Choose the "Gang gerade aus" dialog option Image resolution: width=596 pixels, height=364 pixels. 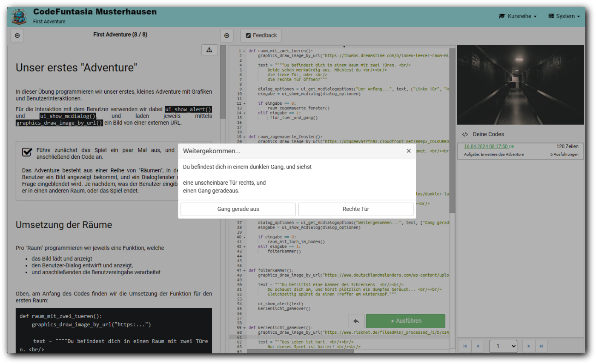238,209
